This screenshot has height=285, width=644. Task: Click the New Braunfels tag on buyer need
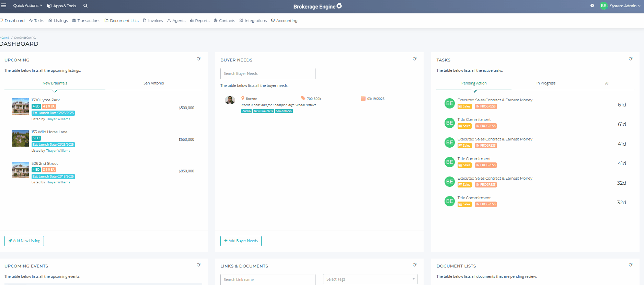click(263, 111)
